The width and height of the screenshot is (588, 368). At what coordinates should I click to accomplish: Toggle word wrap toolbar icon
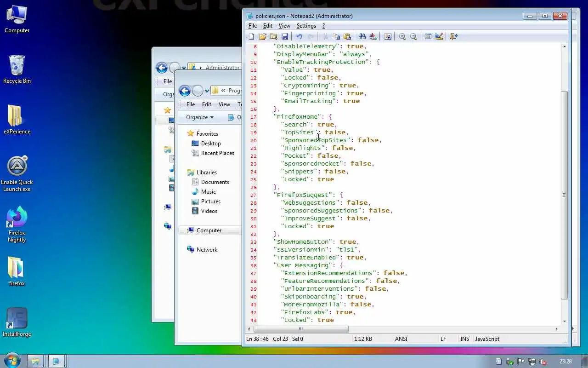point(388,36)
